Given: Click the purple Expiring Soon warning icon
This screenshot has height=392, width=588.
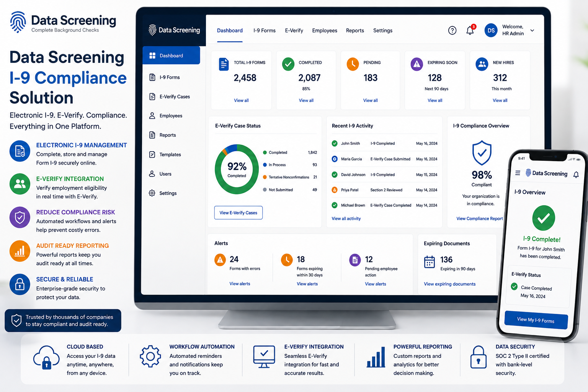Looking at the screenshot, I should (417, 64).
